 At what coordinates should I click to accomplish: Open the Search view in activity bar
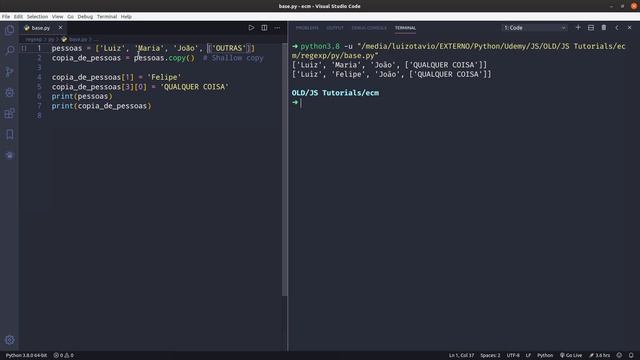click(9, 51)
